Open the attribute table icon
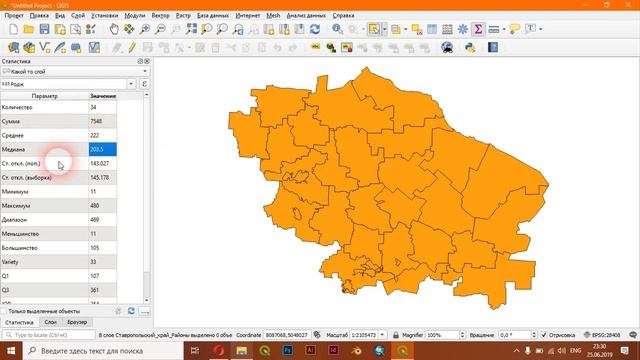The width and height of the screenshot is (640, 360). coord(432,29)
